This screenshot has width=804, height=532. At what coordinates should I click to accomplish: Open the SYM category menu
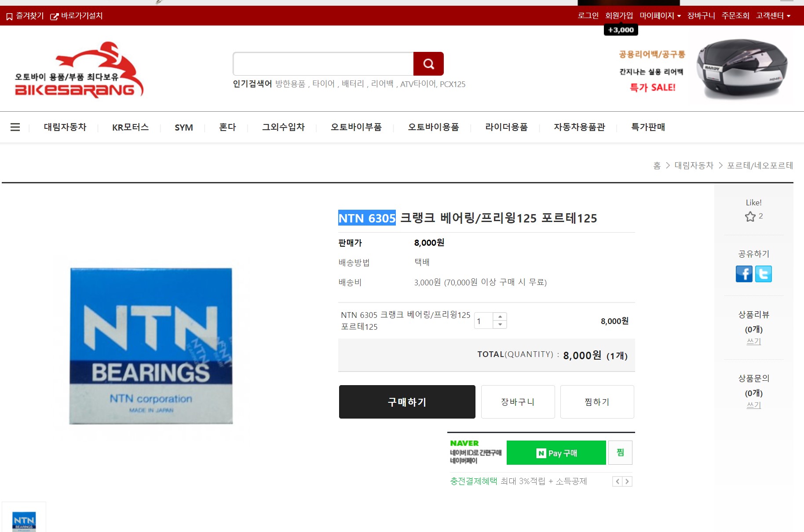pyautogui.click(x=184, y=128)
